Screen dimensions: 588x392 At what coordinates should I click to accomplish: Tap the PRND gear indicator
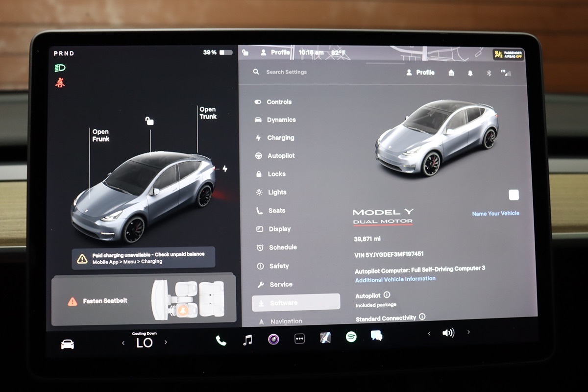(x=64, y=53)
